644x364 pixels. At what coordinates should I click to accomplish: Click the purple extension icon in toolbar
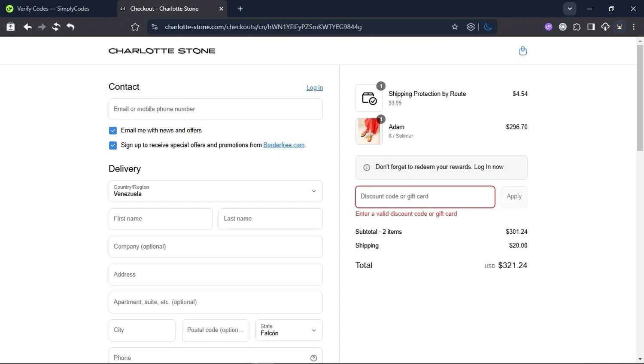(x=548, y=27)
